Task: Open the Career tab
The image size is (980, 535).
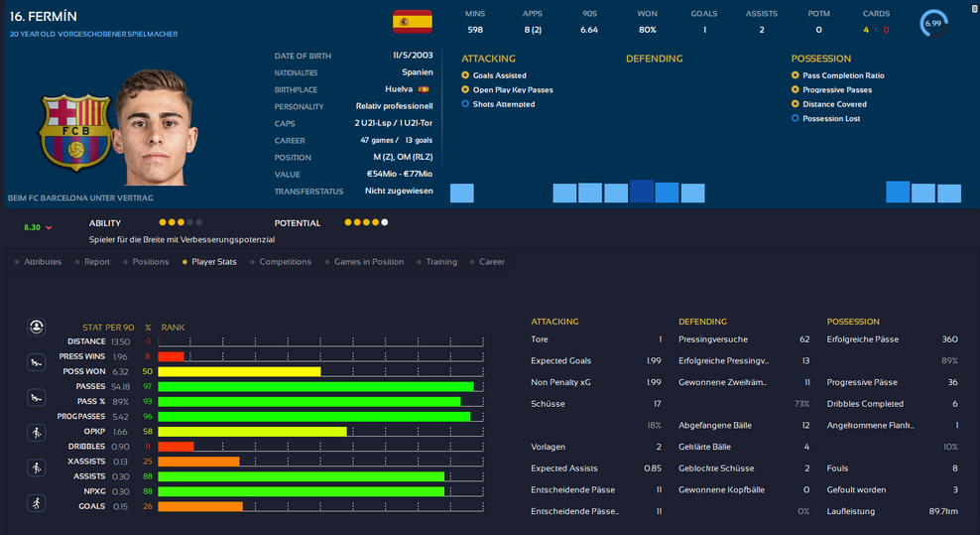Action: click(x=491, y=262)
